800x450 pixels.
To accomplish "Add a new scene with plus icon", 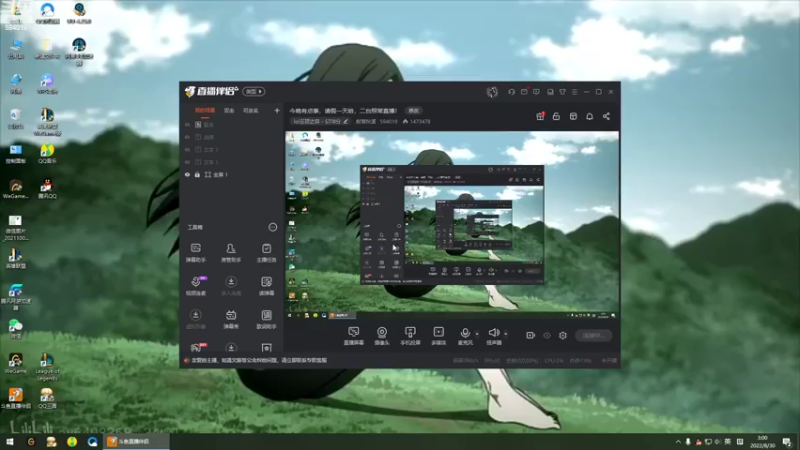I will tap(277, 110).
